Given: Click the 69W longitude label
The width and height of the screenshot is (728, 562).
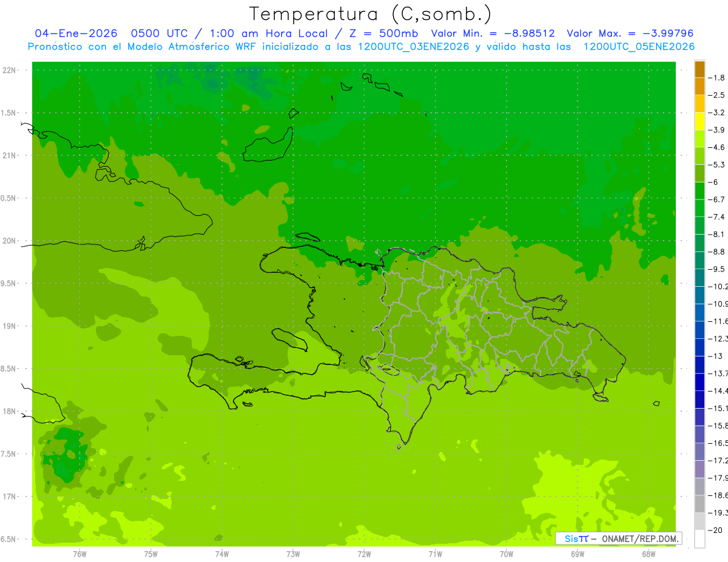Looking at the screenshot, I should click(x=578, y=554).
